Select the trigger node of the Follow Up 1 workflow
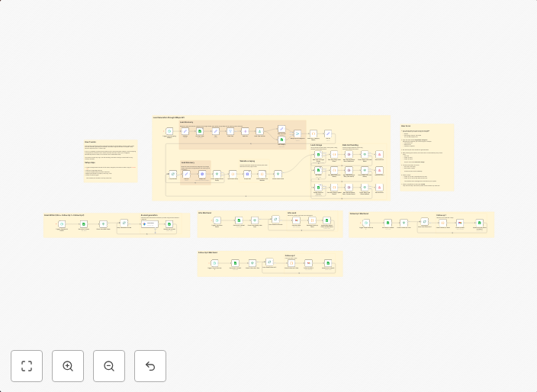Screen dimensions: 537x392 (x=366, y=223)
